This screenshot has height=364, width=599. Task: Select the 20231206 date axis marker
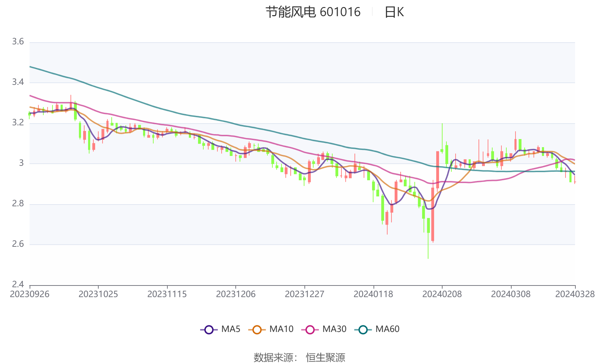[236, 294]
